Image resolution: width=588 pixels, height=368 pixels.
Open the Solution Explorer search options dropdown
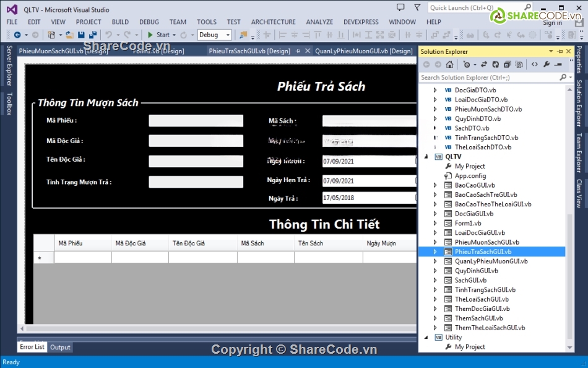pos(571,77)
